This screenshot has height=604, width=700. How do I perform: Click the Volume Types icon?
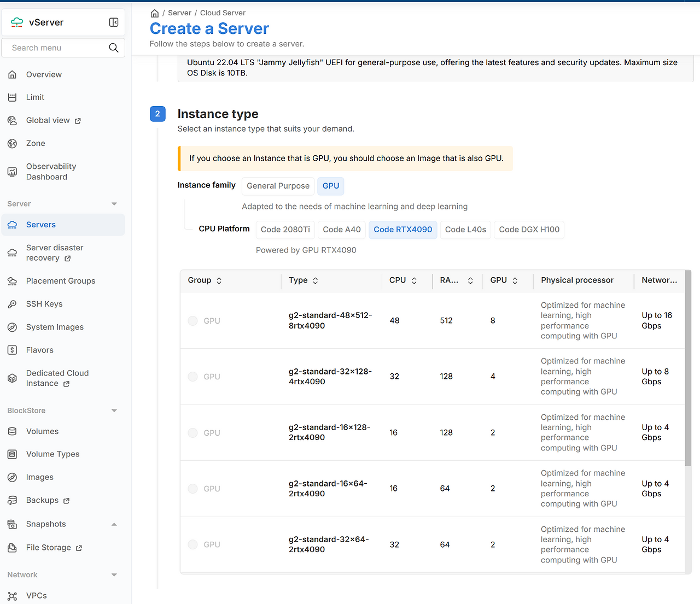pos(12,454)
